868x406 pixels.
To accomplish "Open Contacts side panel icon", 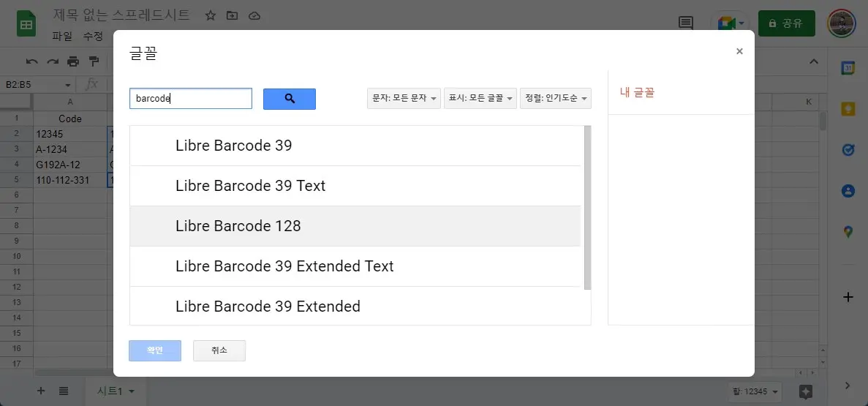I will (x=848, y=191).
